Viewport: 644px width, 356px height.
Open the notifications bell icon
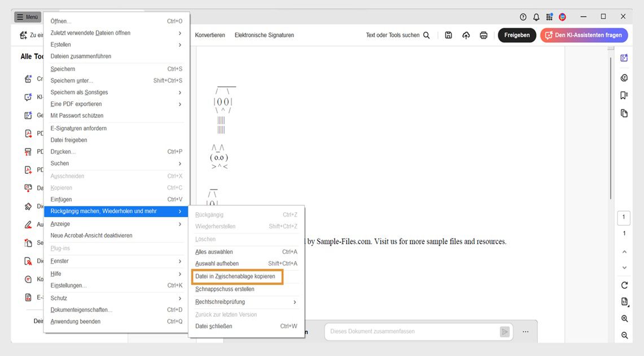[536, 17]
